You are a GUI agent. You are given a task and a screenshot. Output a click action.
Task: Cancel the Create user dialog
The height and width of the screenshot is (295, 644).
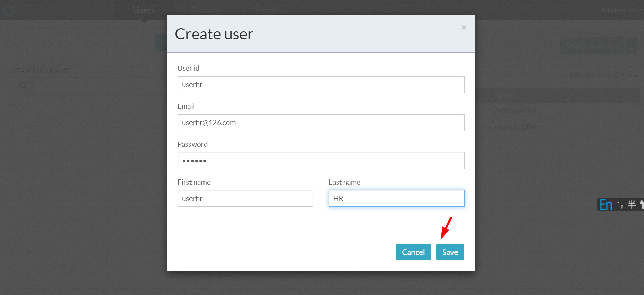tap(413, 252)
